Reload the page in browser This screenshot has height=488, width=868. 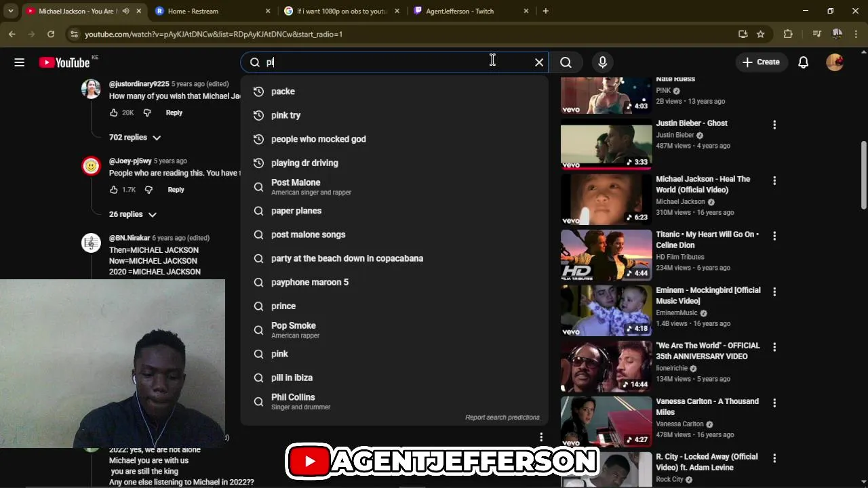tap(51, 34)
